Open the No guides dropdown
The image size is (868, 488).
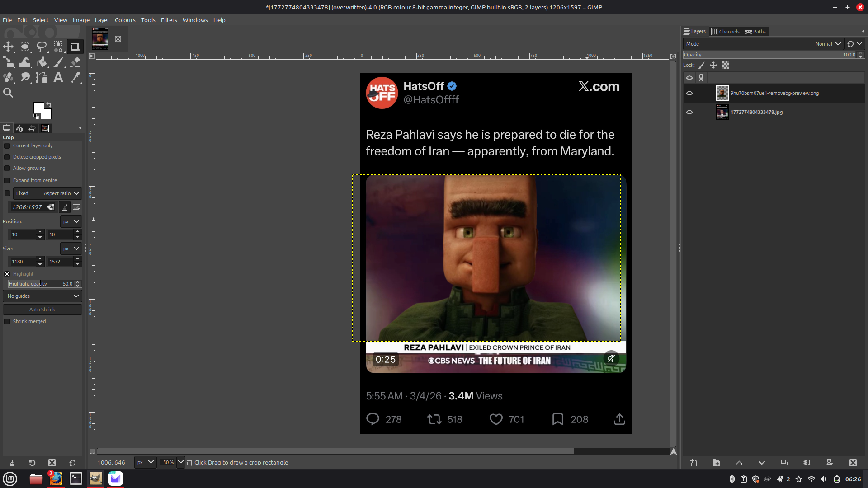[42, 296]
